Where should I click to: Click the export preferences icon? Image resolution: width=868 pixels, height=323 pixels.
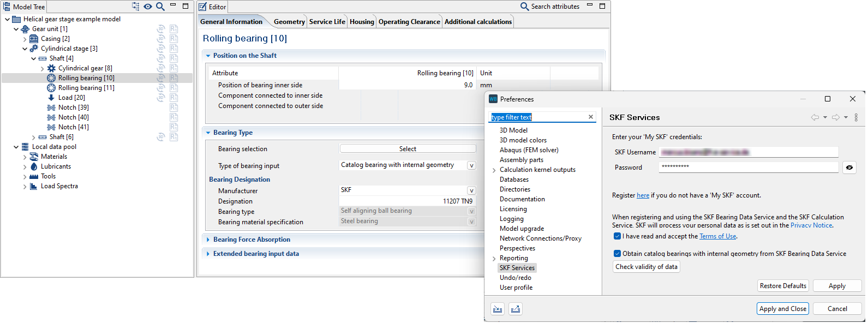point(515,309)
